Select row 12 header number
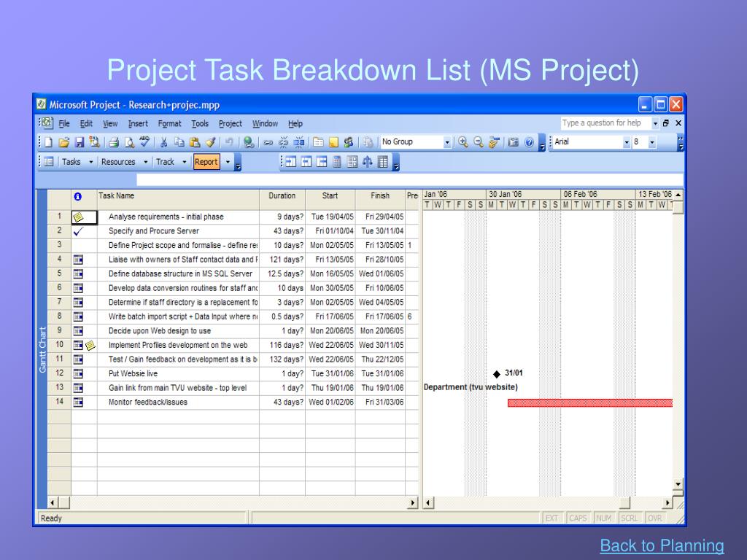 pos(59,373)
